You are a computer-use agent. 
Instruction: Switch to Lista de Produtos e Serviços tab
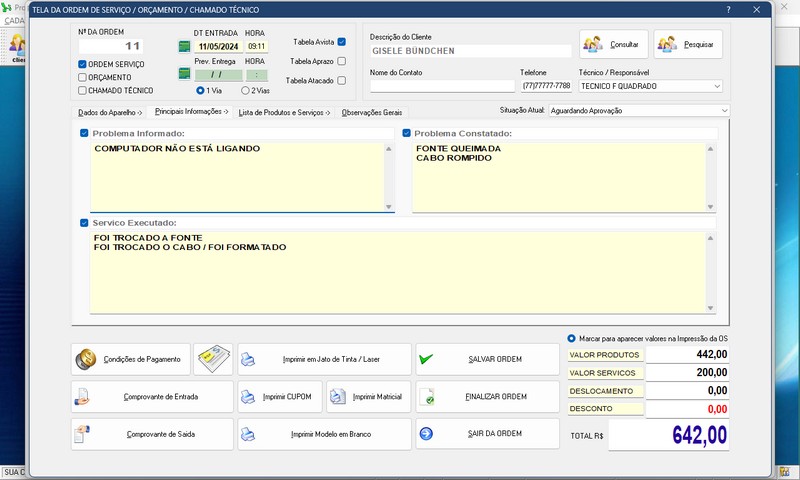coord(284,113)
